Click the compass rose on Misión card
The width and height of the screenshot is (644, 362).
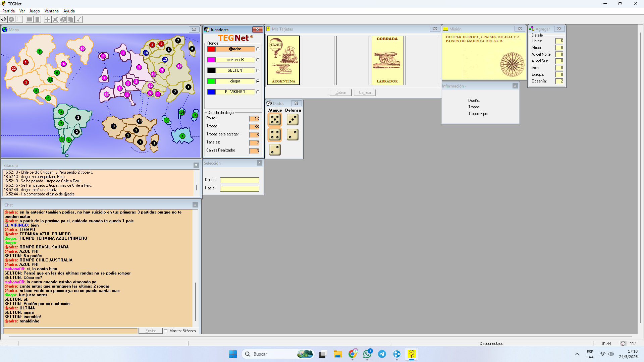point(512,64)
